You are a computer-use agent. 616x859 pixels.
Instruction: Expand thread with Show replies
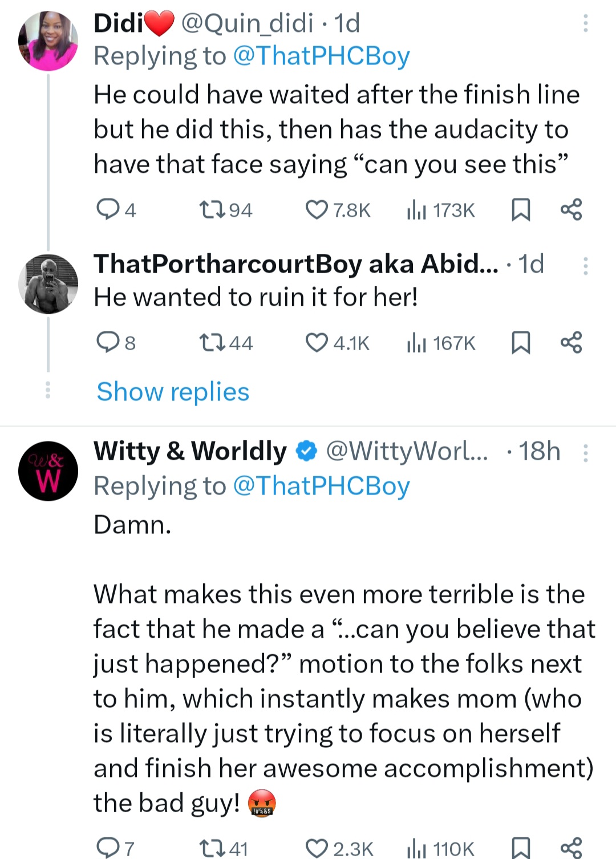[173, 392]
